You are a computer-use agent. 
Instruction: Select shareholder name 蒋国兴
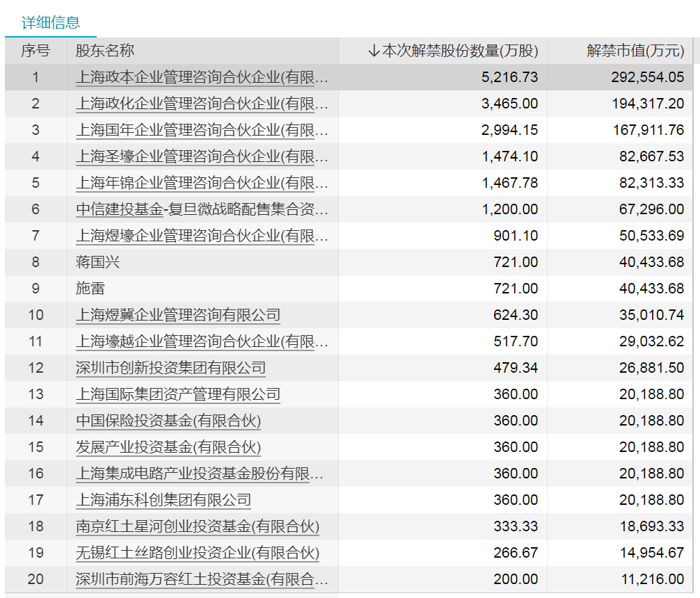pyautogui.click(x=98, y=262)
